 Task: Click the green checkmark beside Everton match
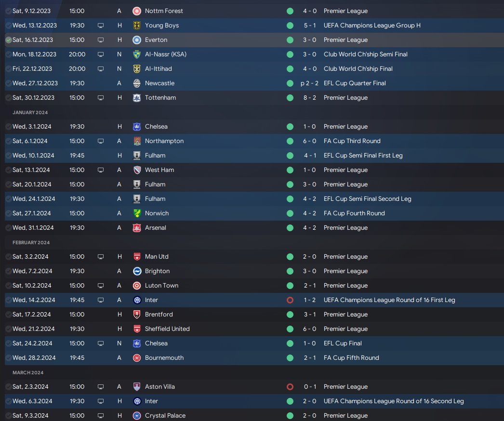[x=9, y=39]
